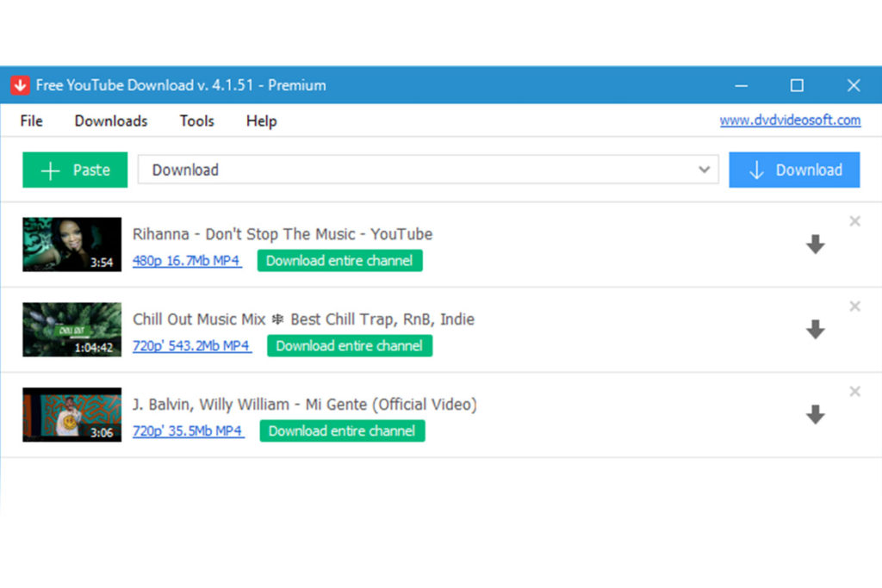
Task: Download entire channel for Rihanna video
Action: click(x=339, y=261)
